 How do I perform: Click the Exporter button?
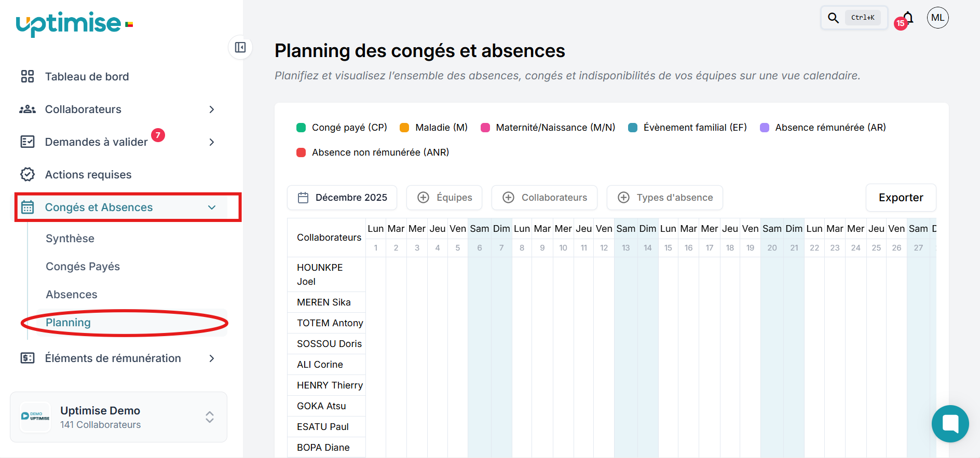(x=901, y=198)
